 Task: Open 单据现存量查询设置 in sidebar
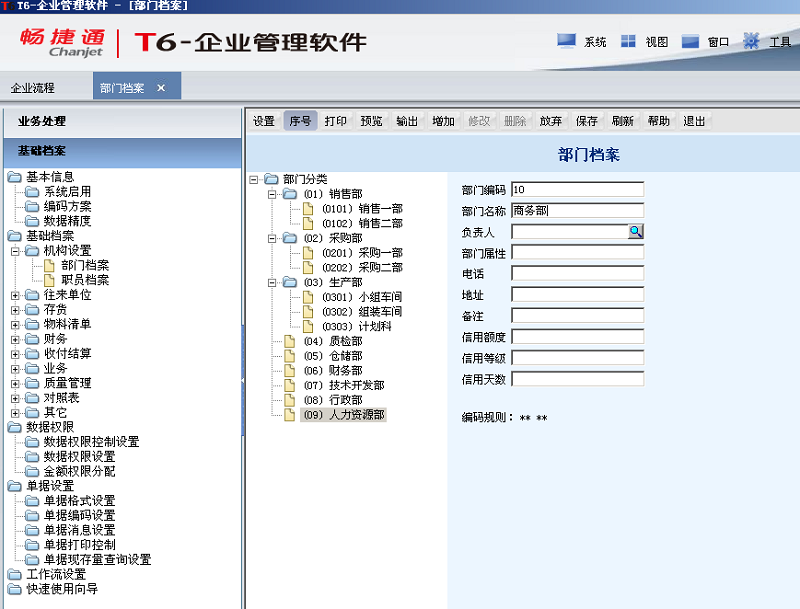coord(97,560)
